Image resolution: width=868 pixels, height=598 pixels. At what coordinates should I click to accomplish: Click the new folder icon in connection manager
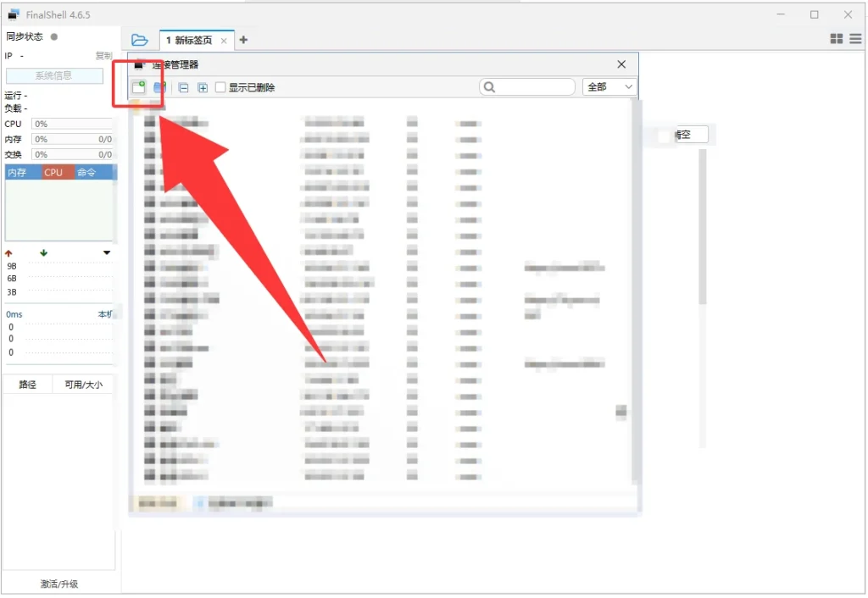(x=160, y=87)
